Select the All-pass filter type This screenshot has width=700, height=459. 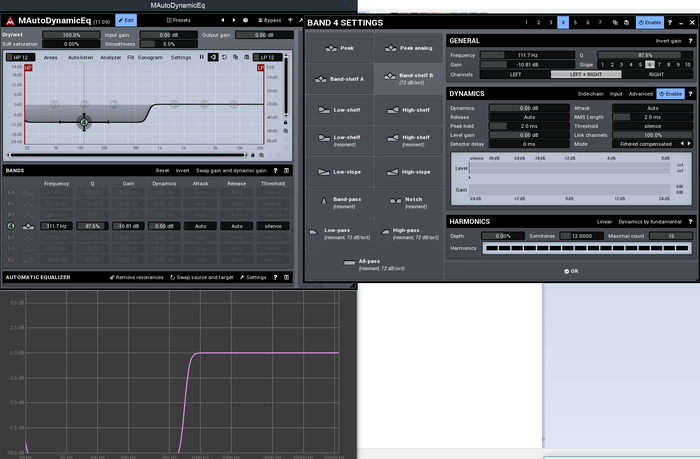coord(374,264)
